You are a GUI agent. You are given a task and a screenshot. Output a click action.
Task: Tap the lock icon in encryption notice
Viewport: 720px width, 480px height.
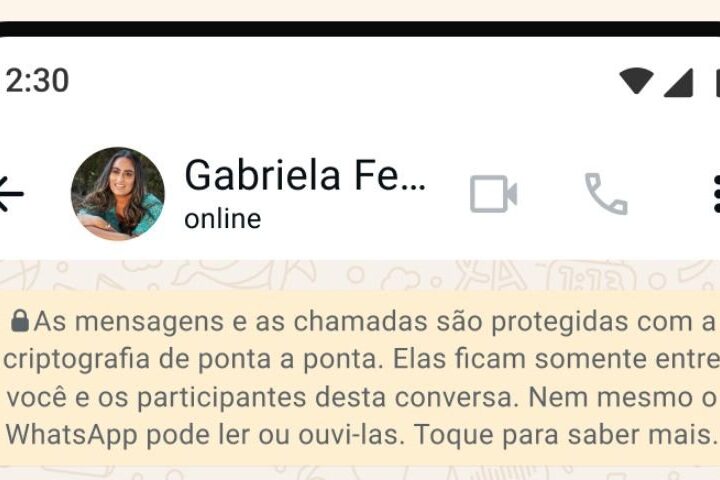pyautogui.click(x=20, y=321)
